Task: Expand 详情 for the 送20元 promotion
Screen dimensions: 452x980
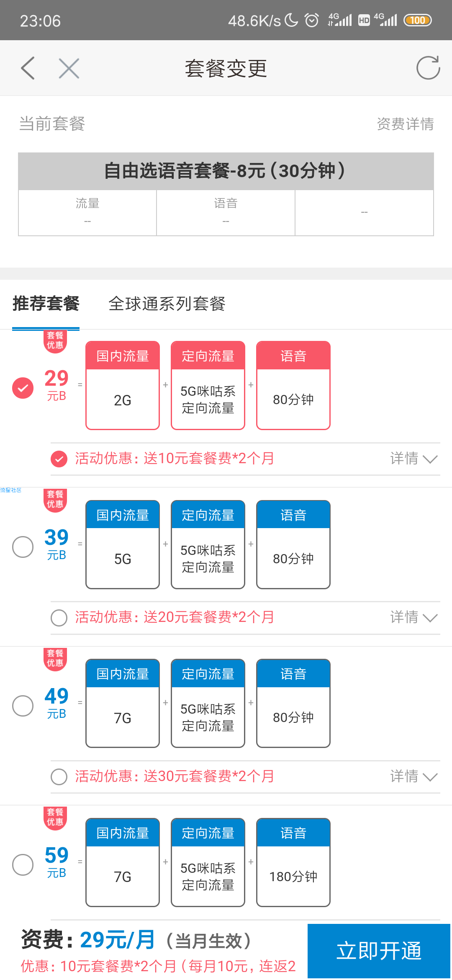Action: point(414,617)
